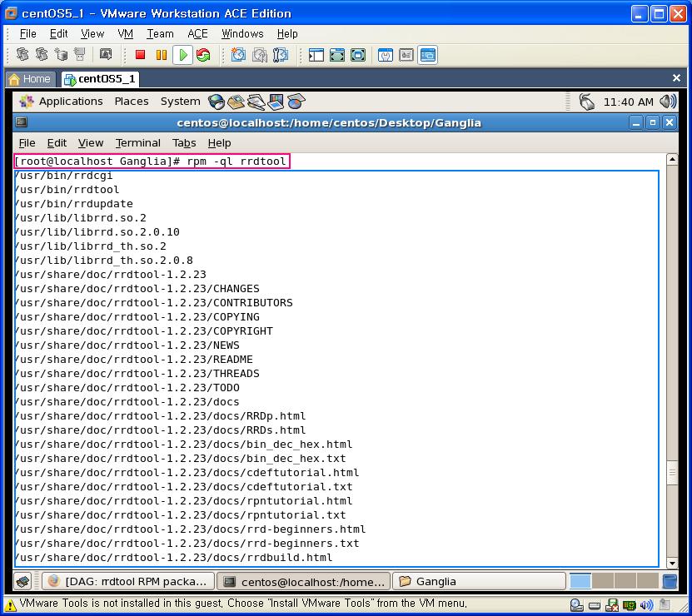Open the Terminal menu in the terminal window
The image size is (692, 616).
[137, 143]
